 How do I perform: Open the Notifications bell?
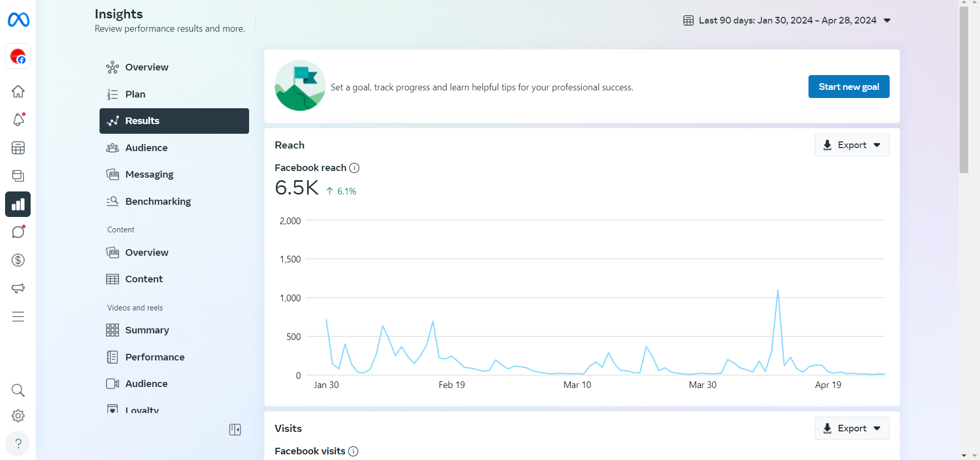18,119
